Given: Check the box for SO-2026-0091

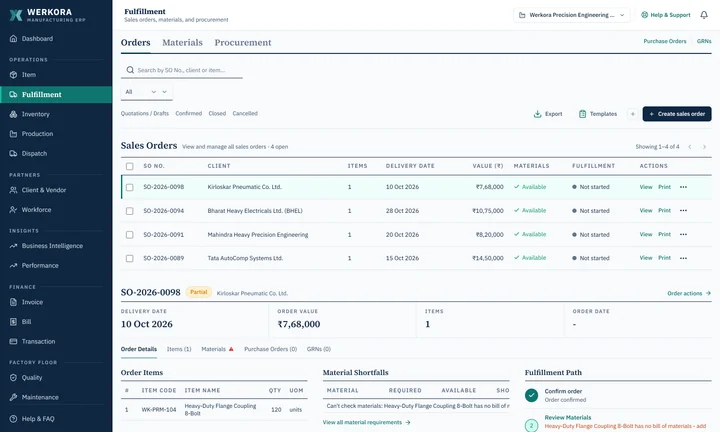Looking at the screenshot, I should pyautogui.click(x=129, y=235).
